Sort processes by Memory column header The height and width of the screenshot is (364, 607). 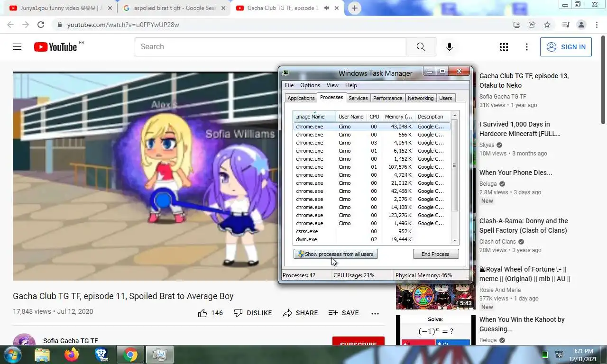pyautogui.click(x=398, y=117)
